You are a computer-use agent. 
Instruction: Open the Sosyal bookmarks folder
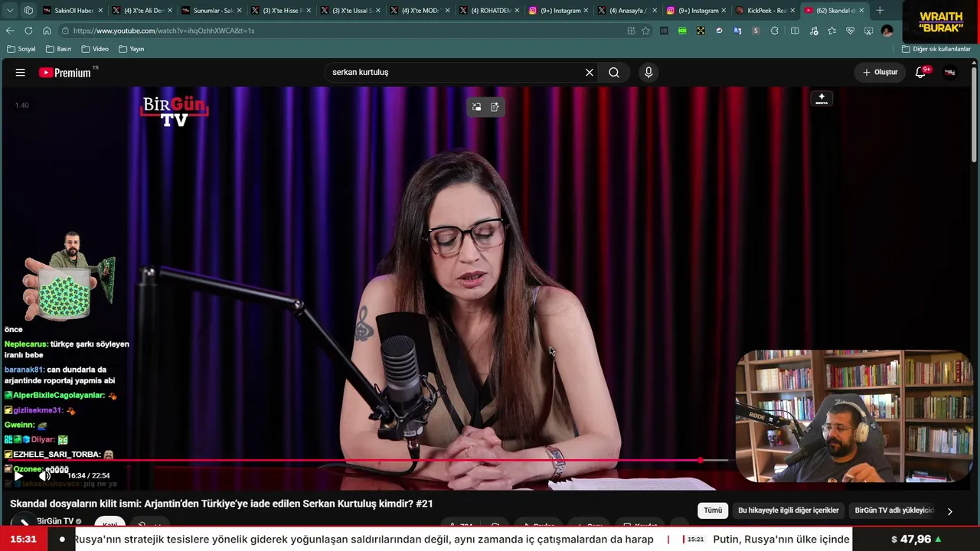21,49
